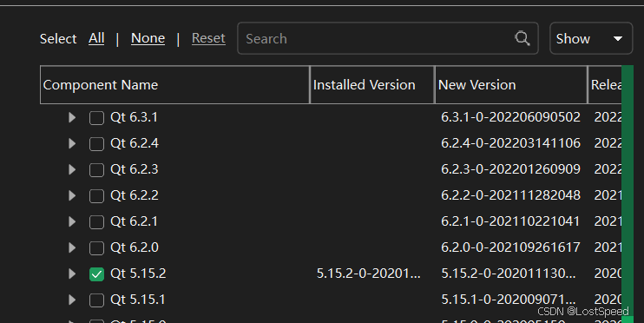This screenshot has height=323, width=644.
Task: Open the Show dropdown
Action: click(x=591, y=38)
